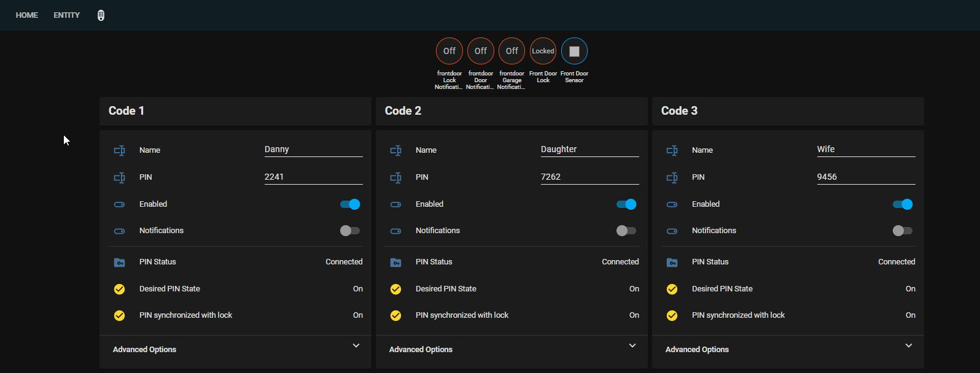Click the Advanced Options label in Code 1

click(x=144, y=350)
